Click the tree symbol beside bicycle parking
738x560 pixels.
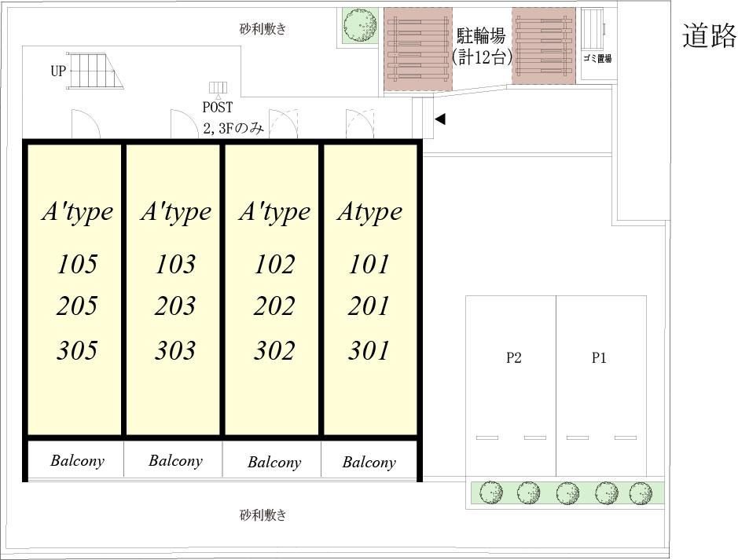tap(359, 25)
